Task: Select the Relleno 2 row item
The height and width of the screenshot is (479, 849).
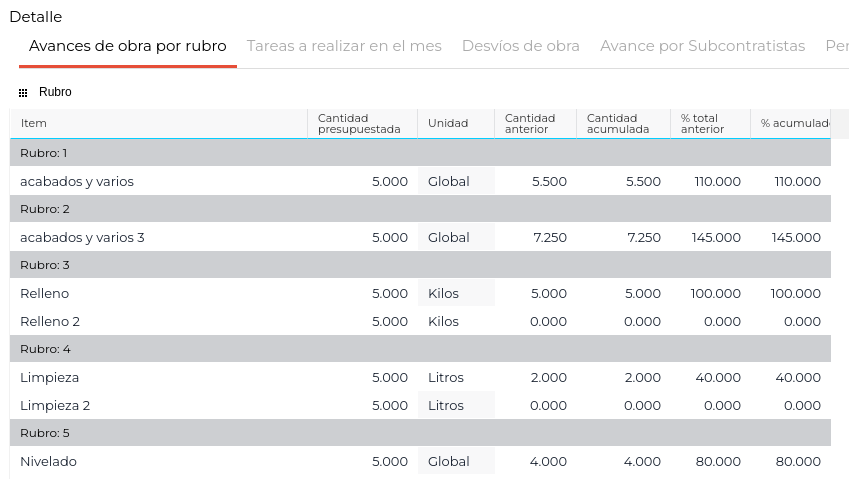Action: pyautogui.click(x=50, y=321)
